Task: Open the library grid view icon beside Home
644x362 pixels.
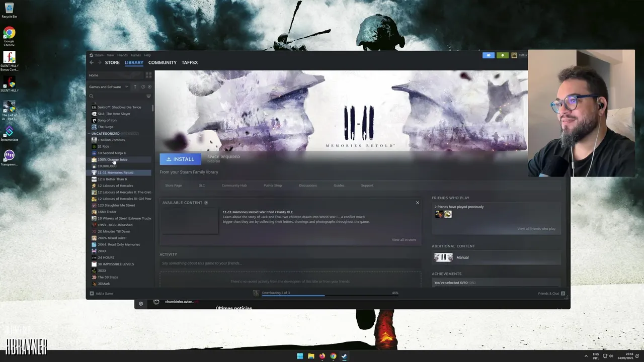Action: 148,75
